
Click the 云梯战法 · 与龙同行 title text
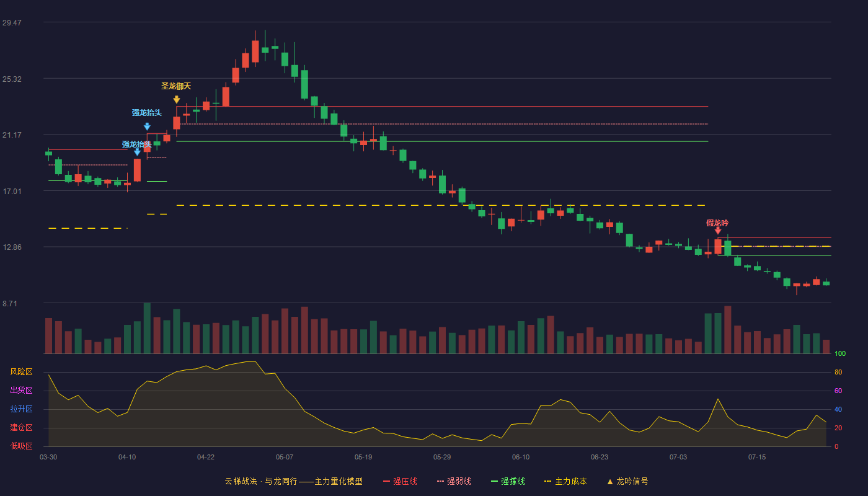[x=259, y=481]
